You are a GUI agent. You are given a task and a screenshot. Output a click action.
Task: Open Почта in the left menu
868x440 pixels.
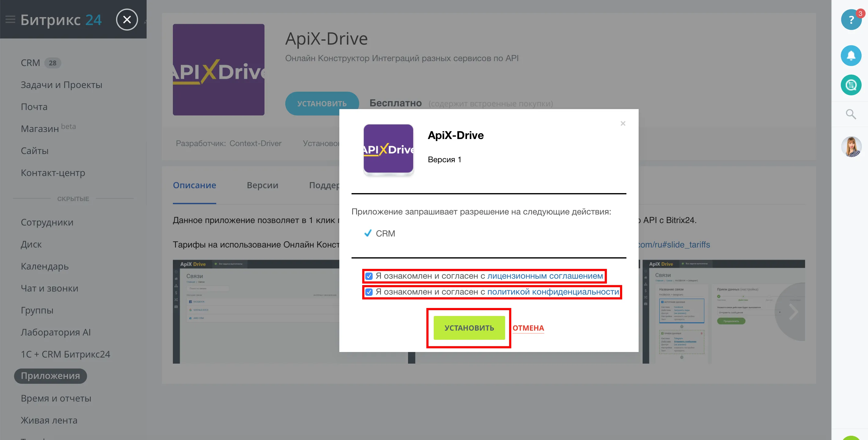34,107
